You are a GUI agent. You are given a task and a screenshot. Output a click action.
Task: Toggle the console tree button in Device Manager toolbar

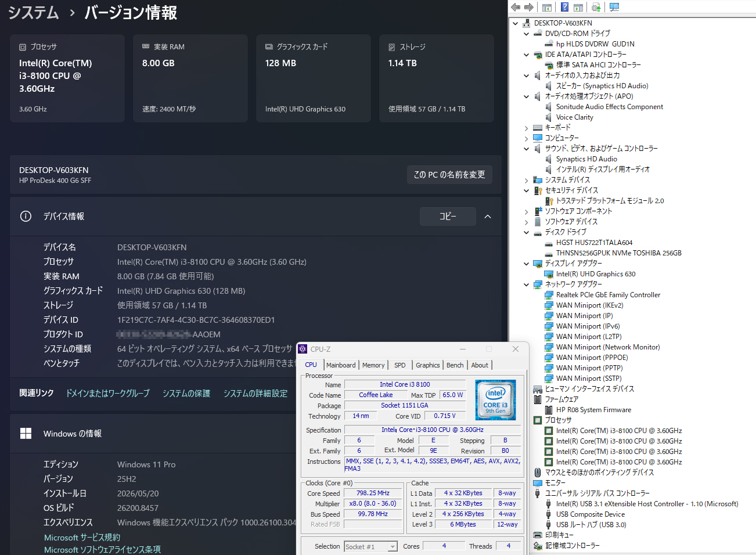(546, 8)
